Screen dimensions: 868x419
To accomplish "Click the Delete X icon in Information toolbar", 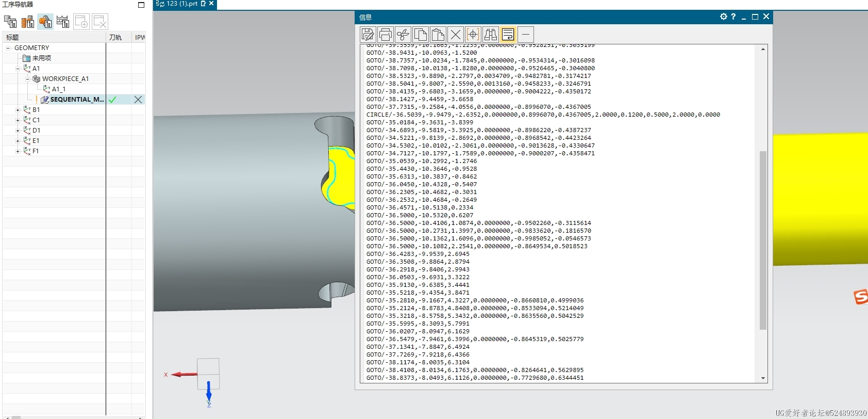I will (x=456, y=35).
